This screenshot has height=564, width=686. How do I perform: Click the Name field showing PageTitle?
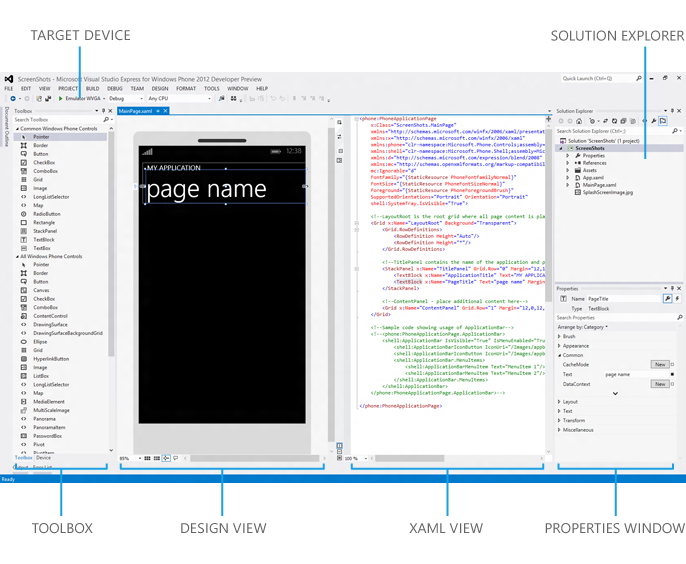[623, 299]
